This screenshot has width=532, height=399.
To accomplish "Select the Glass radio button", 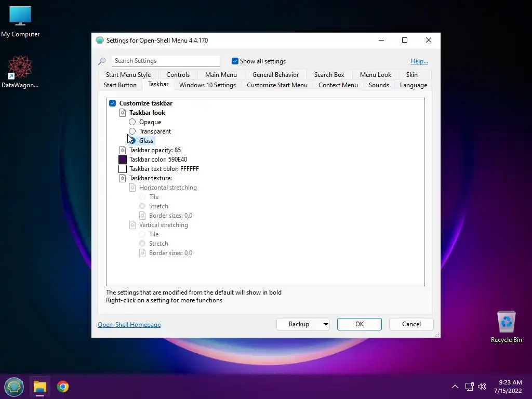I will pyautogui.click(x=132, y=140).
